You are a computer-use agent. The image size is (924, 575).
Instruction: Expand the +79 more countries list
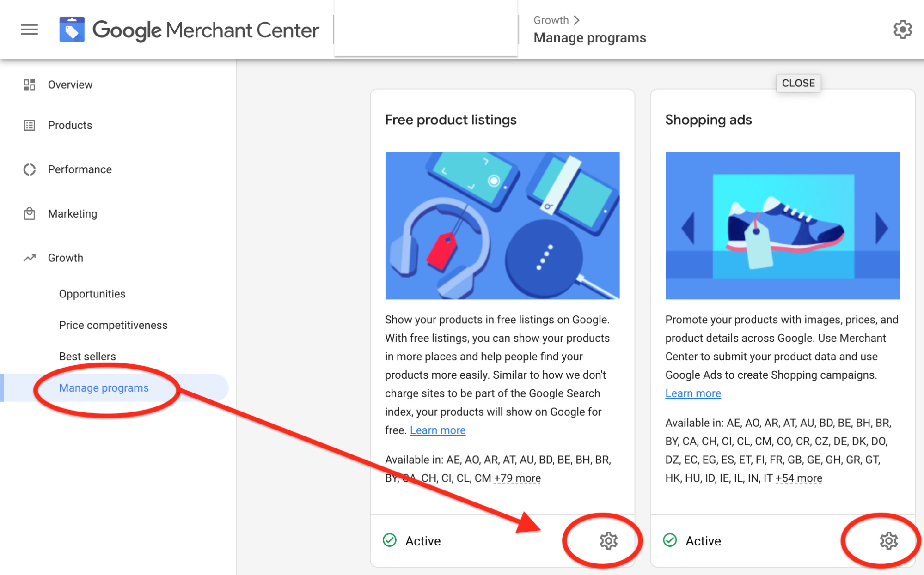coord(516,478)
